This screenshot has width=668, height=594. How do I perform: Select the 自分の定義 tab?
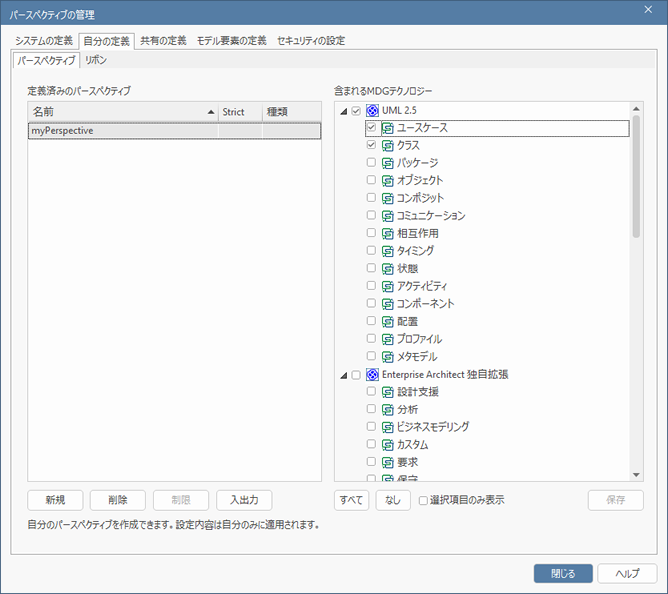coord(107,41)
